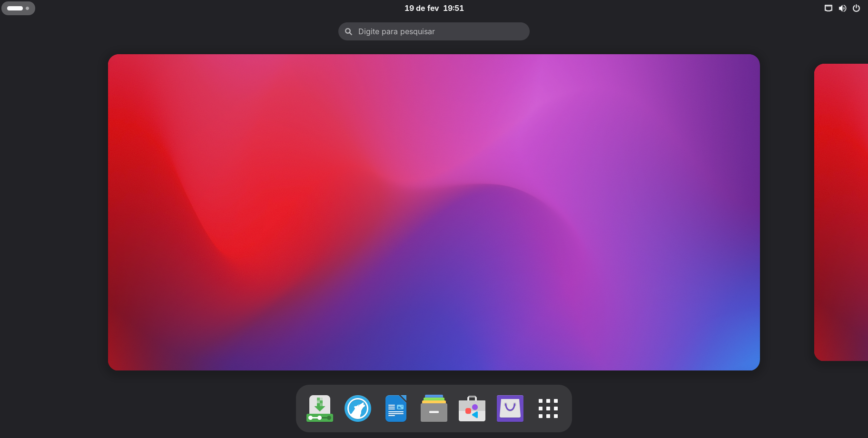868x438 pixels.
Task: Click the small inactive workspace dot
Action: [28, 8]
